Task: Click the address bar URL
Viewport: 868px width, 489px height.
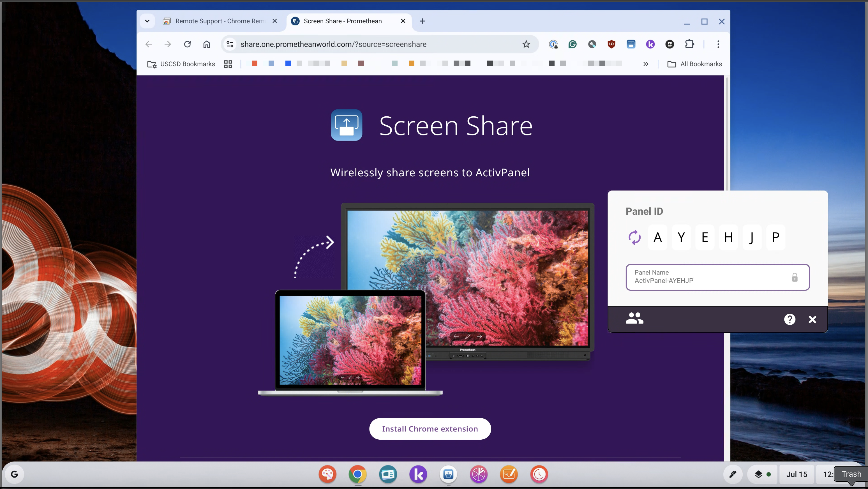Action: pos(334,44)
